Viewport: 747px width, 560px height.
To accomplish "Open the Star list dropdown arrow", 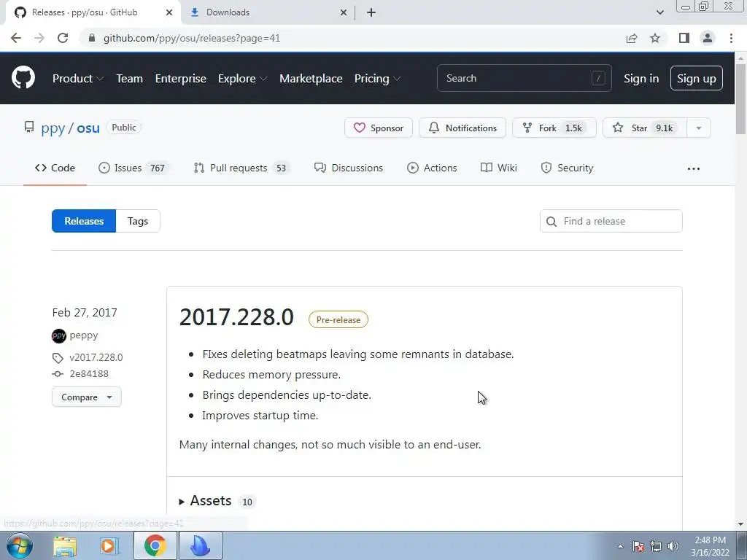I will tap(698, 128).
